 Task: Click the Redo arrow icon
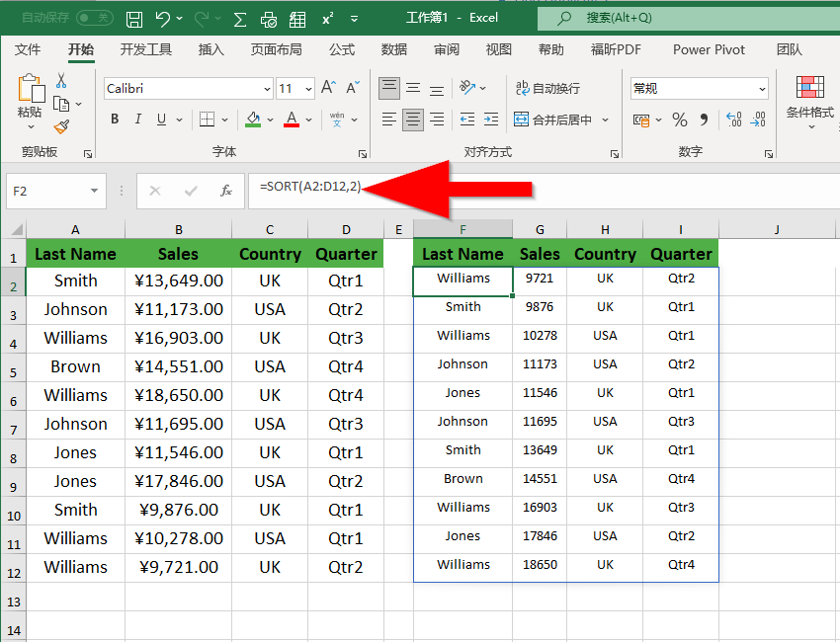202,19
